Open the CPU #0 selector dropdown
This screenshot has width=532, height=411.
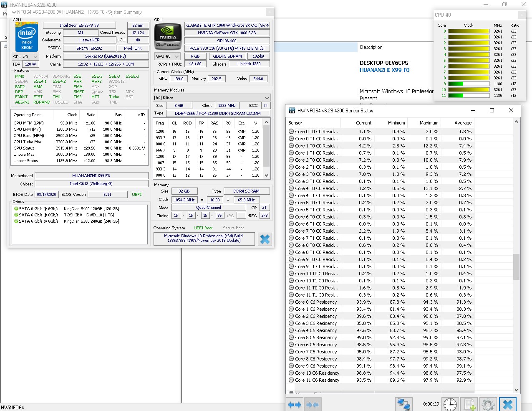[x=25, y=56]
